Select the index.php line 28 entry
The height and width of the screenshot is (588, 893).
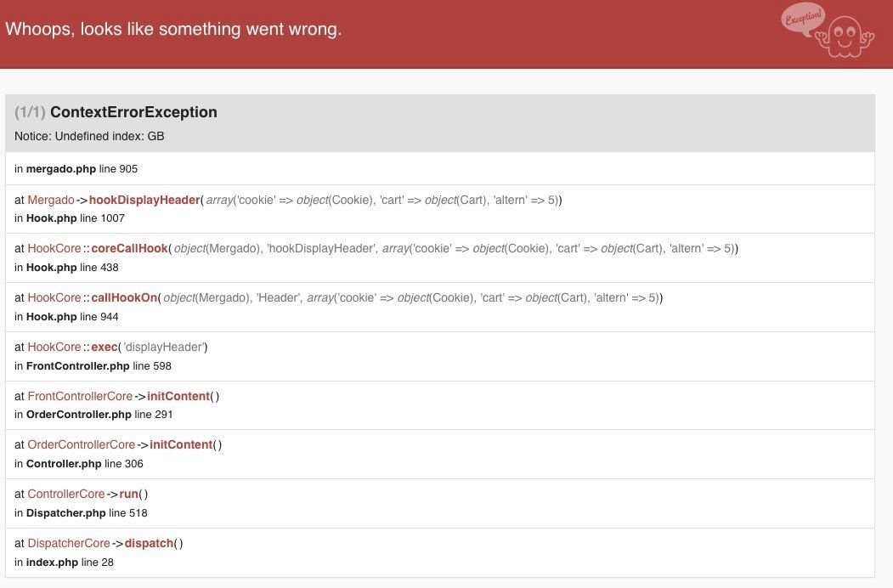tap(64, 562)
